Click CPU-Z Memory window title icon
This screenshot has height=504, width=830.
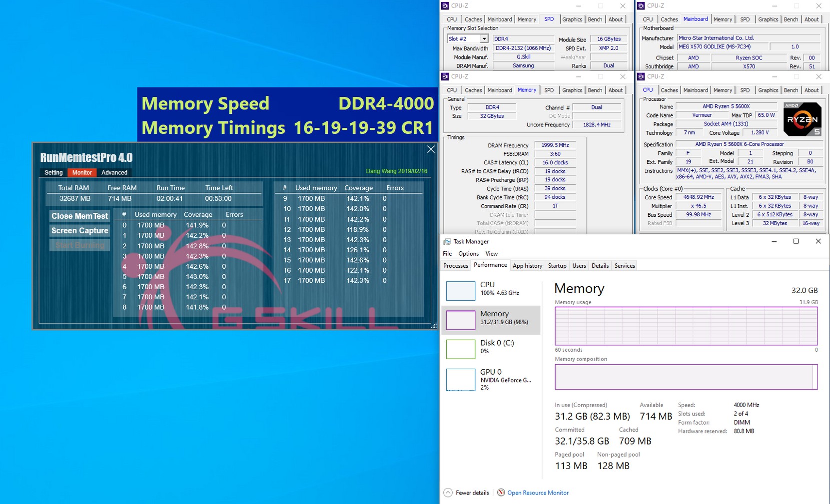coord(445,77)
